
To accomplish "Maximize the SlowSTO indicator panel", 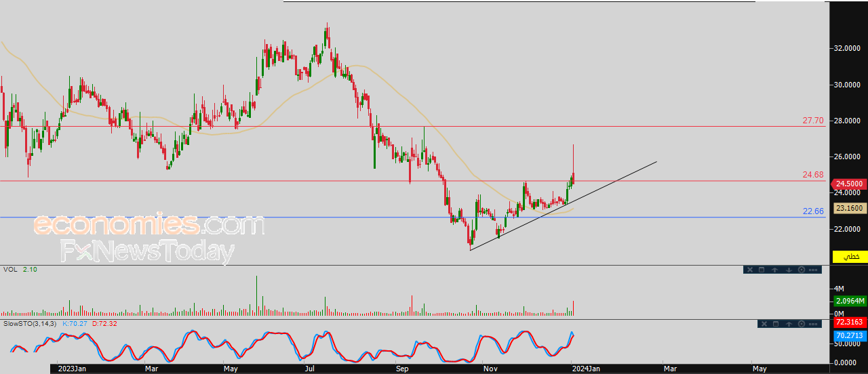I will tap(776, 324).
